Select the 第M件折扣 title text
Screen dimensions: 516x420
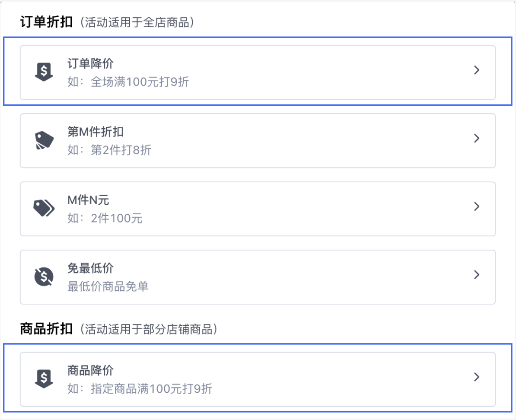[x=95, y=132]
